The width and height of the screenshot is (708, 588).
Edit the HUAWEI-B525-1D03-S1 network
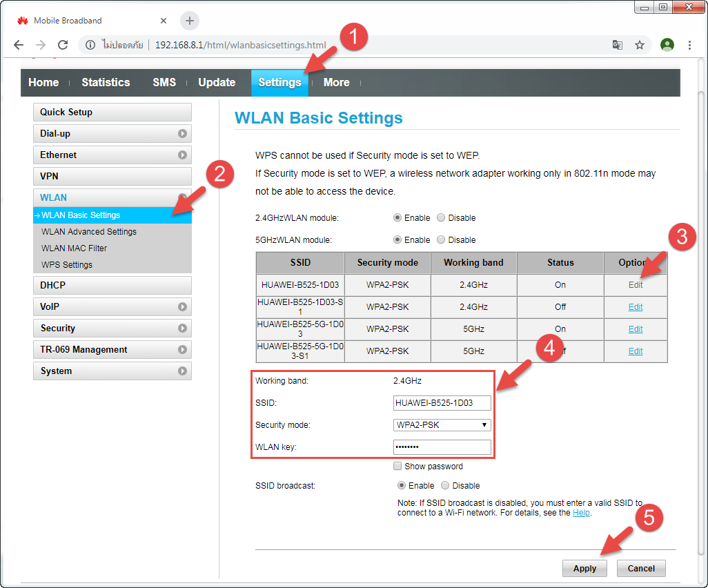pos(636,307)
